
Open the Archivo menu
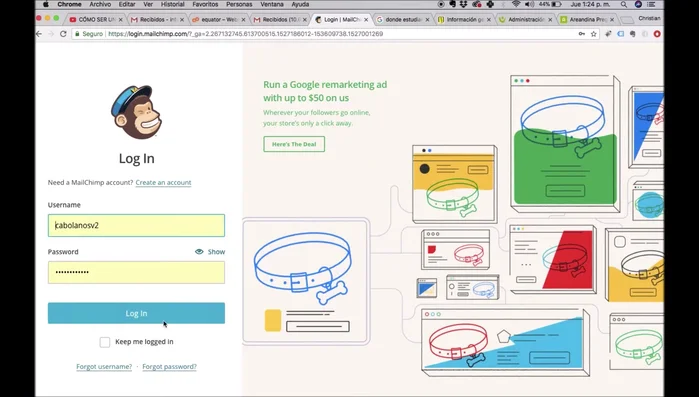click(100, 4)
